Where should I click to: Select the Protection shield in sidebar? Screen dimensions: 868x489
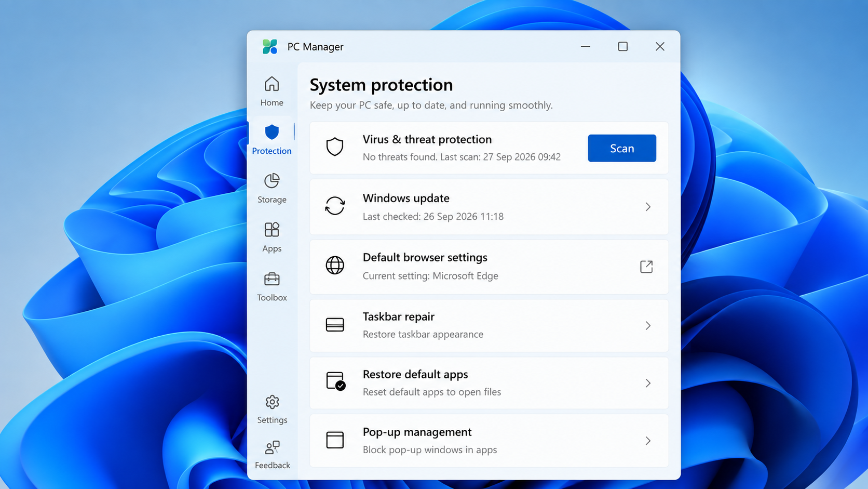[272, 132]
